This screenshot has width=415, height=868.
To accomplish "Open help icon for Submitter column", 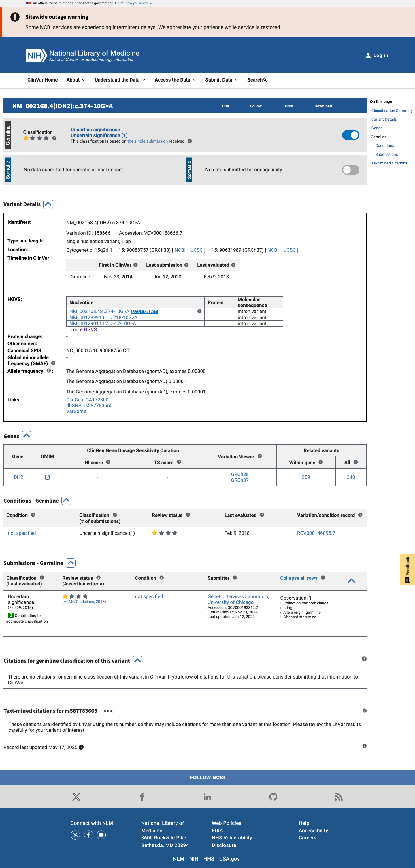I will [x=235, y=577].
